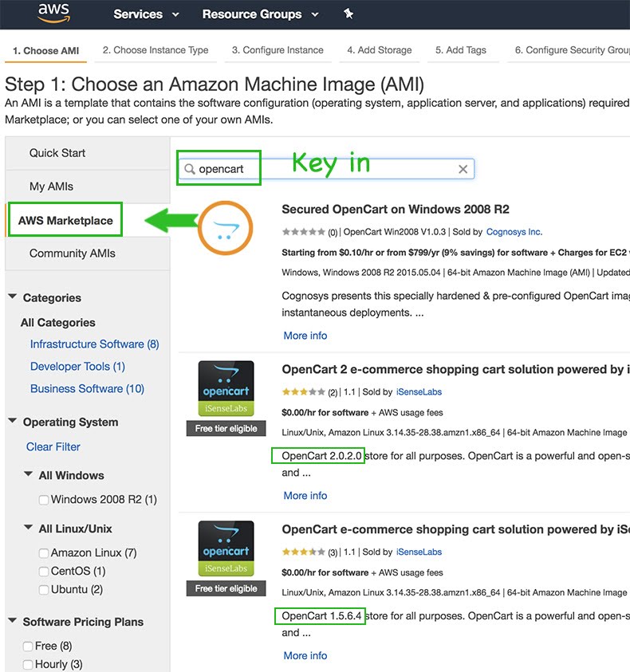Tick the Ubuntu filter checkbox

(44, 590)
